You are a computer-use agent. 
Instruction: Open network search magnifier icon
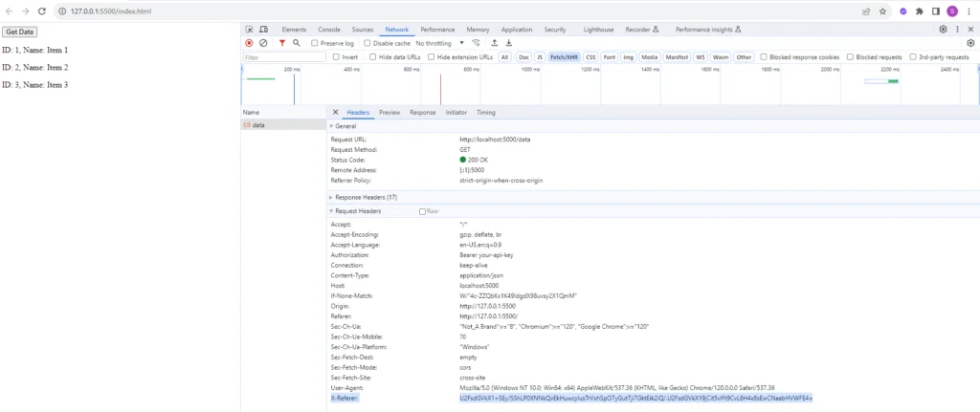297,43
